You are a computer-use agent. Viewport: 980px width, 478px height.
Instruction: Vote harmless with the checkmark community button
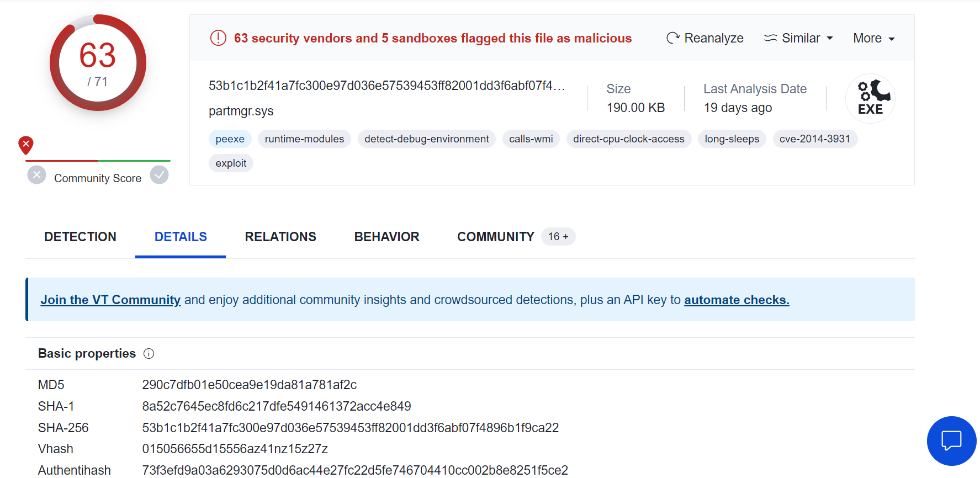click(160, 175)
